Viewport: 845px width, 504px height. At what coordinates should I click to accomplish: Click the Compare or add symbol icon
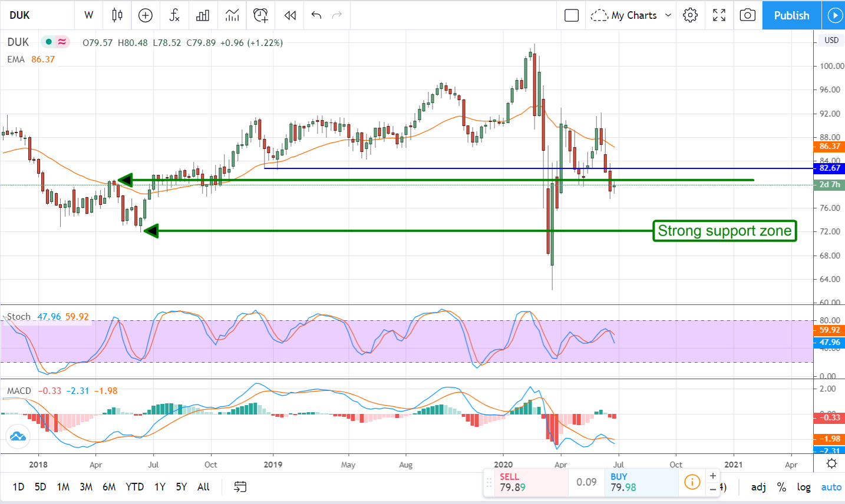coord(146,15)
